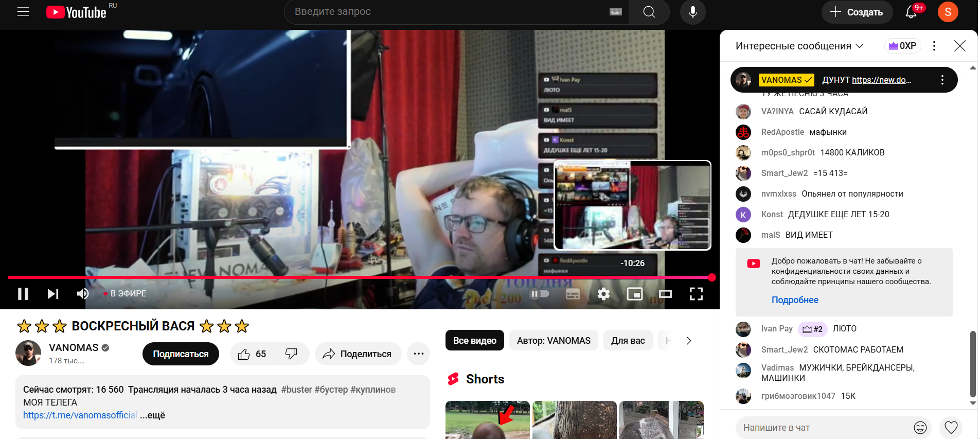Like the video with thumbs up
This screenshot has width=980, height=439.
click(252, 354)
